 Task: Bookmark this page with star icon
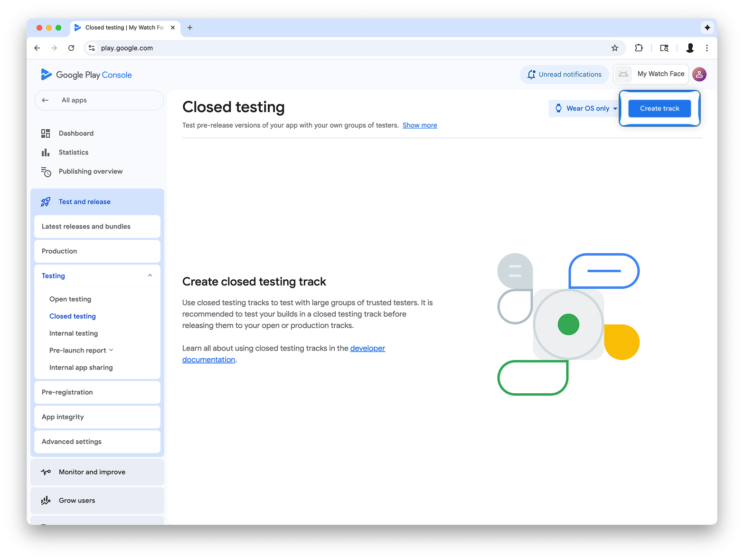click(x=614, y=48)
